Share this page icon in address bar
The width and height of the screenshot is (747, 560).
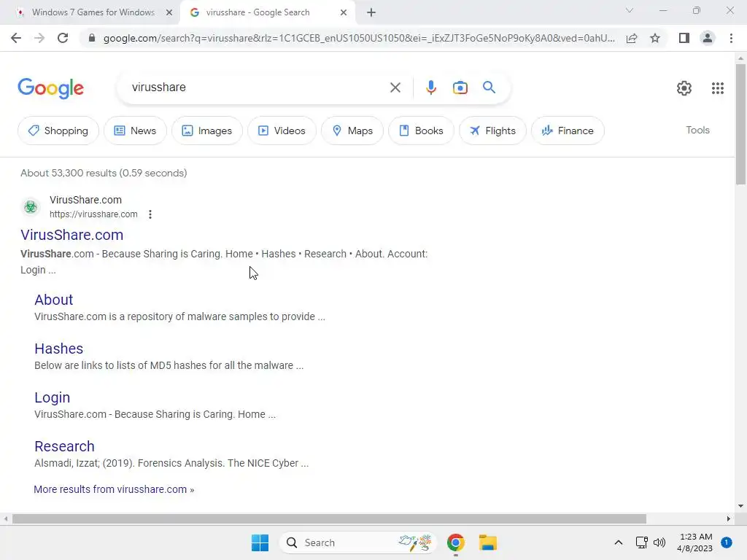pyautogui.click(x=632, y=38)
